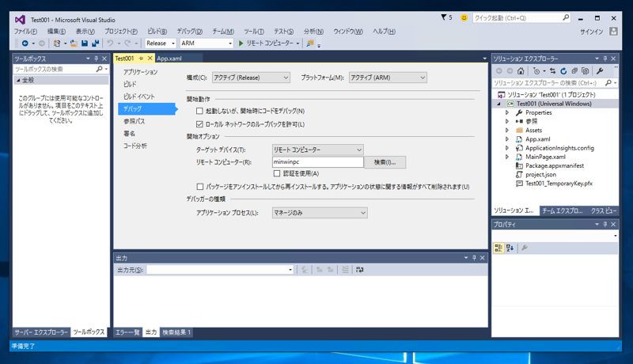Enable the 認証を使用 checkbox

pos(276,173)
